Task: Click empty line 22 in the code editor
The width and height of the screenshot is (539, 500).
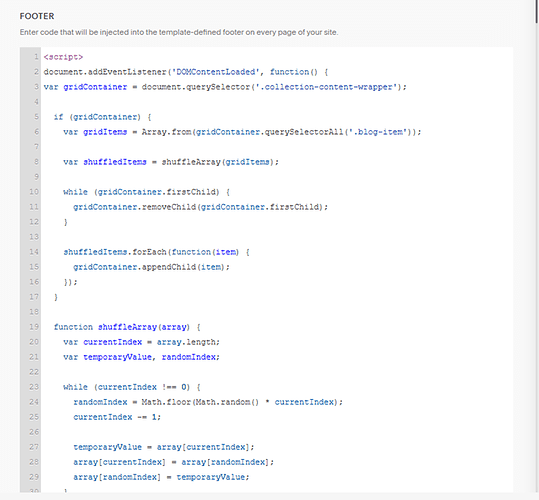Action: (x=277, y=372)
